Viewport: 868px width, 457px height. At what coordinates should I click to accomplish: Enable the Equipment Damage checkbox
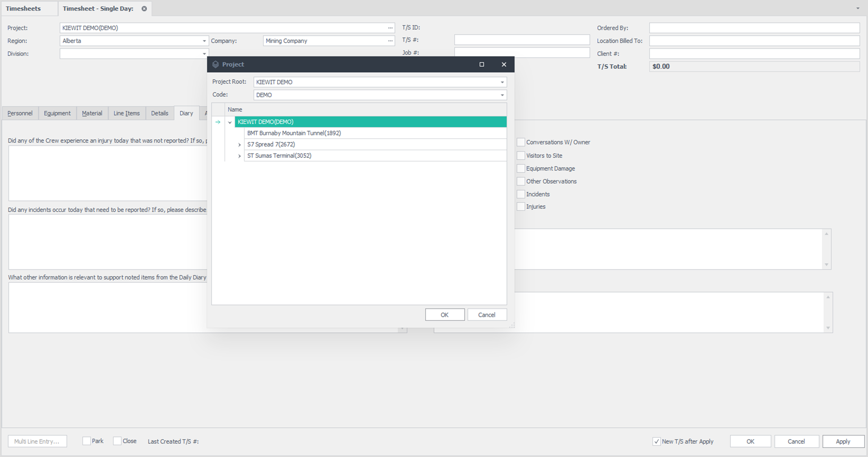point(521,169)
